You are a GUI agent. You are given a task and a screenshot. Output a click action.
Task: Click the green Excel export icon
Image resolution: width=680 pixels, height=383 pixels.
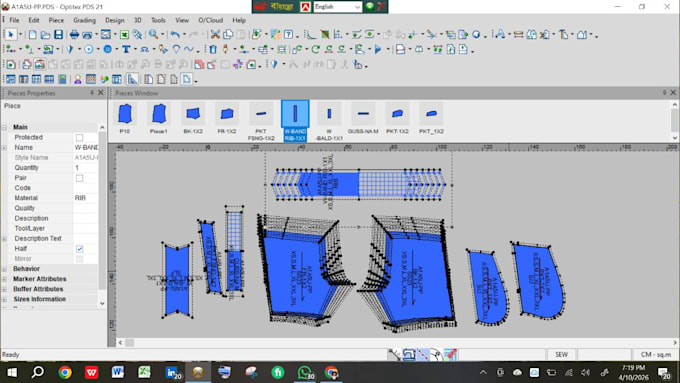coord(124,34)
